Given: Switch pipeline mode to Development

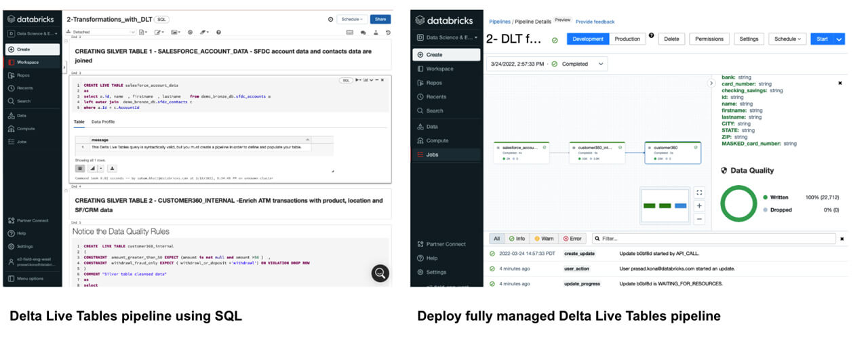Looking at the screenshot, I should [x=588, y=39].
